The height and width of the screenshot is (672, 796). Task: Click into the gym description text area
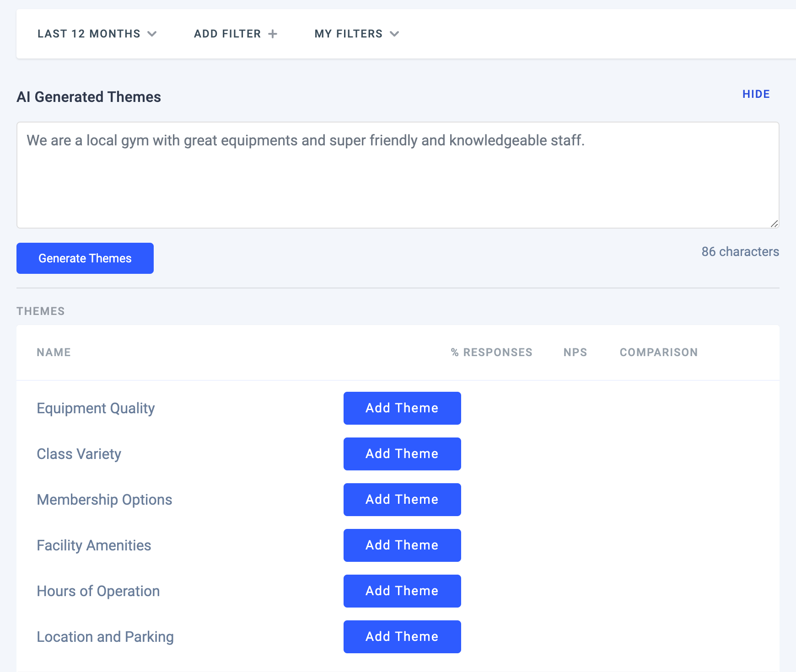398,175
